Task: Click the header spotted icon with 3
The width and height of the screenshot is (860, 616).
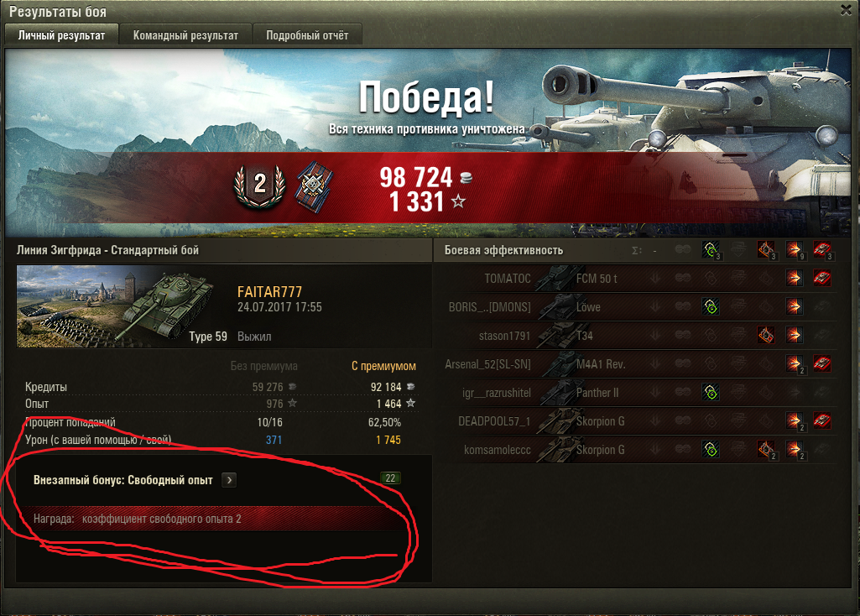Action: pyautogui.click(x=711, y=250)
